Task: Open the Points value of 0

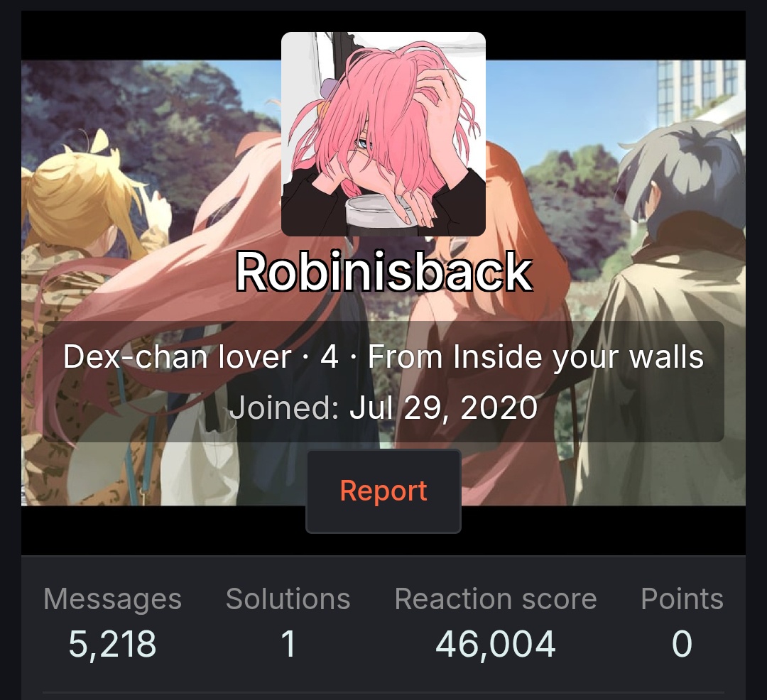Action: click(x=682, y=644)
